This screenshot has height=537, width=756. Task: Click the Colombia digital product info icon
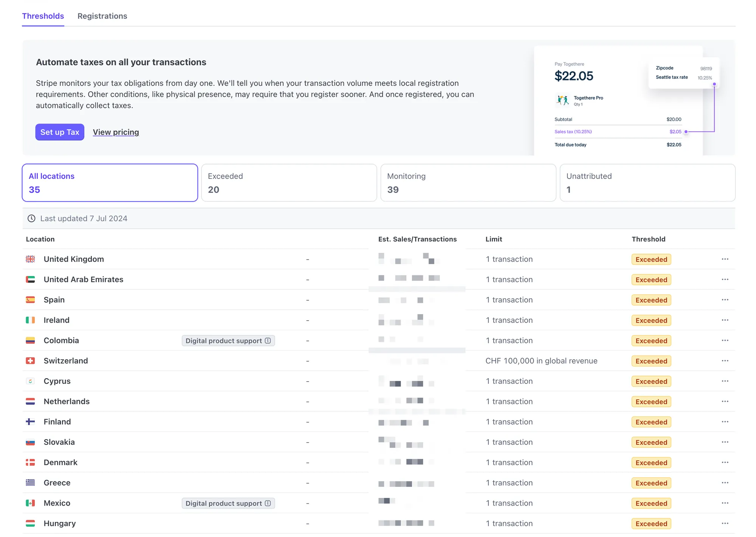click(268, 340)
